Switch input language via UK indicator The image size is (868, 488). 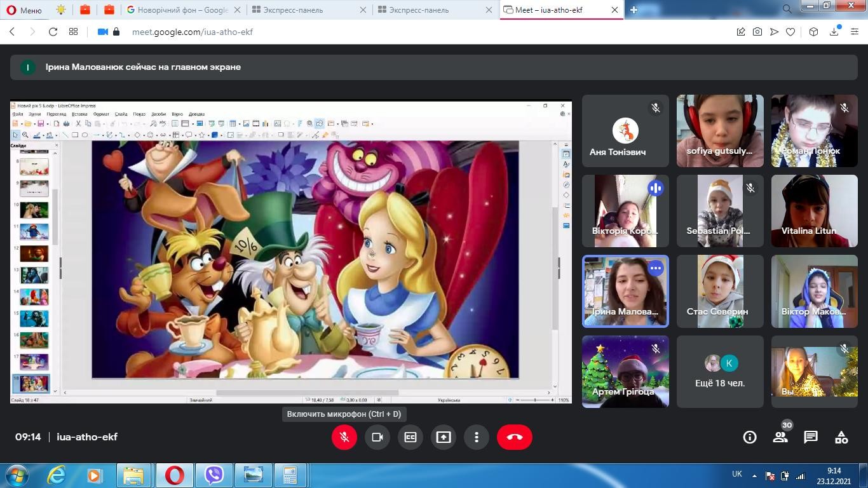737,474
